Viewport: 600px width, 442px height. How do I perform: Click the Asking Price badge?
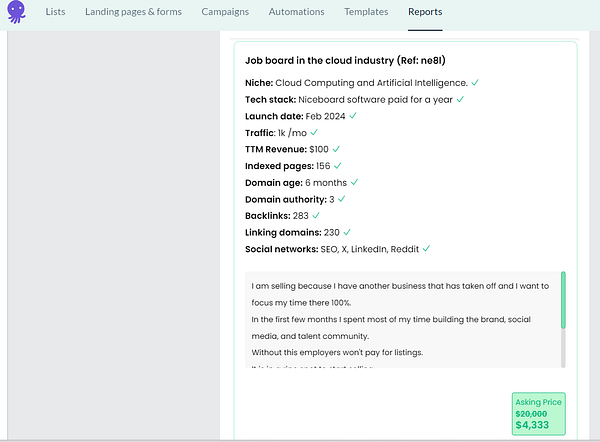pyautogui.click(x=539, y=414)
